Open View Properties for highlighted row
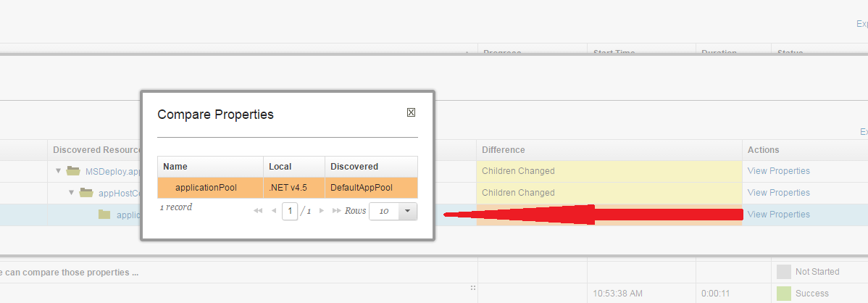The height and width of the screenshot is (303, 868). coord(778,215)
